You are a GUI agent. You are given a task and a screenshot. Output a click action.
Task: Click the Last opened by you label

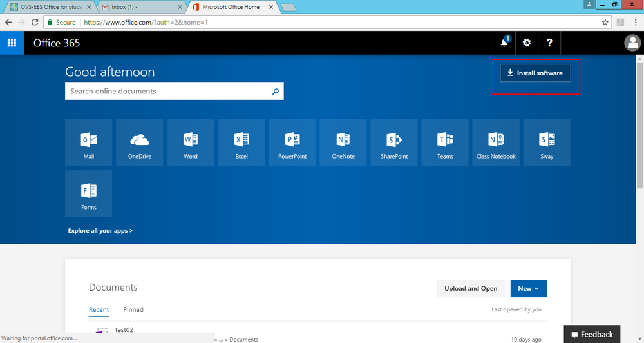[x=516, y=309]
